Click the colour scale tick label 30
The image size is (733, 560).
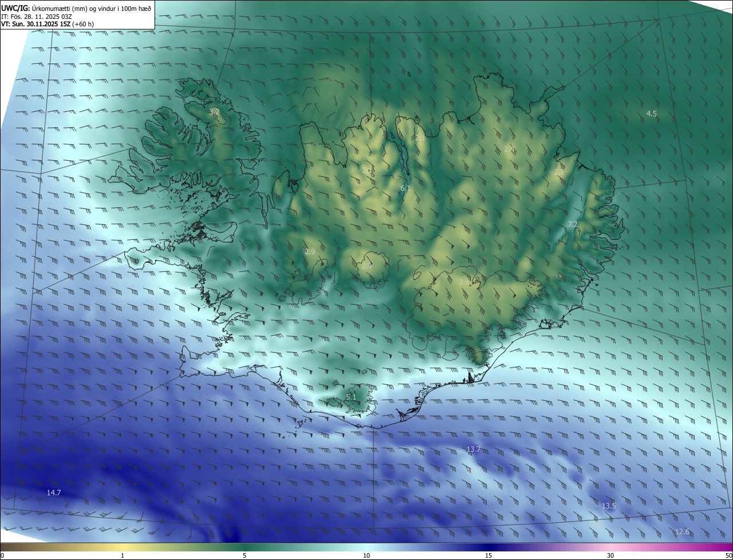[610, 555]
